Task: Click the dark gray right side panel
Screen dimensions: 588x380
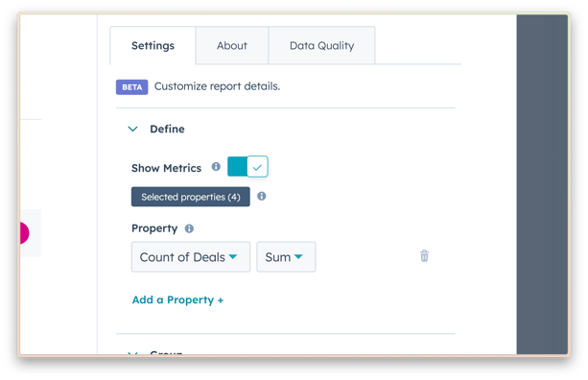Action: pos(542,184)
